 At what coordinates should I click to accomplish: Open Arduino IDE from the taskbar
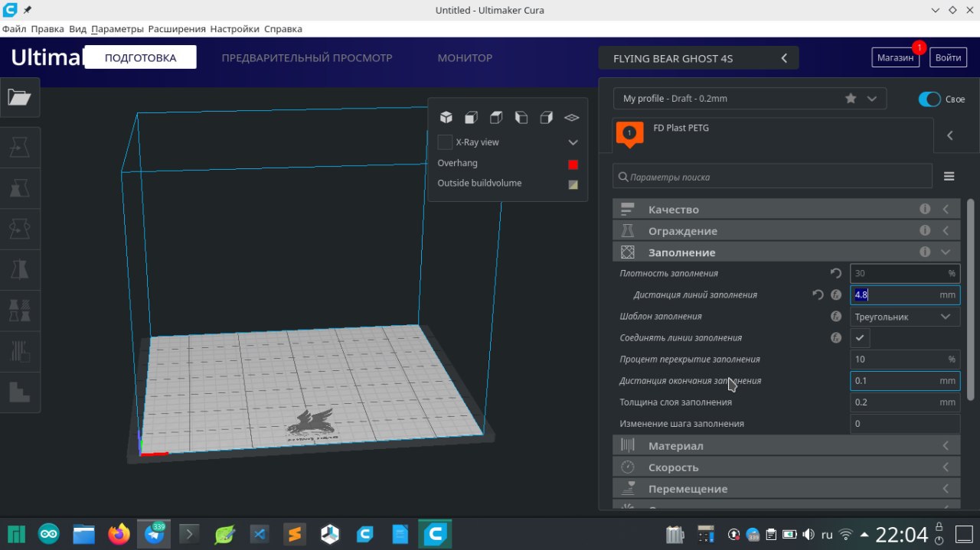[x=49, y=534]
